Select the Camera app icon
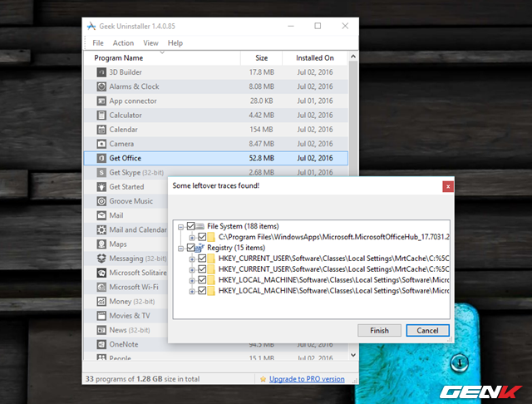This screenshot has height=404, width=532. coord(101,143)
